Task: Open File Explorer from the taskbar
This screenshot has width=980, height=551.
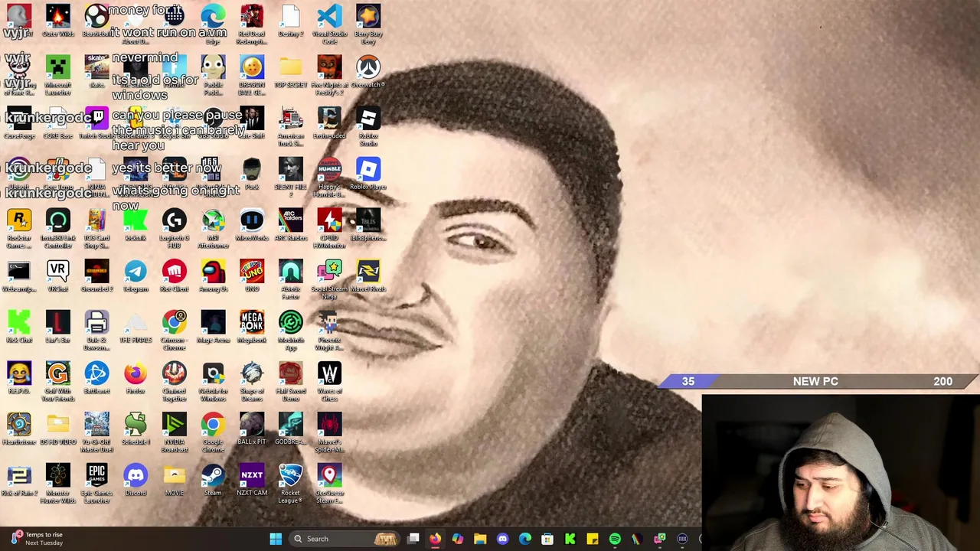Action: [x=480, y=539]
